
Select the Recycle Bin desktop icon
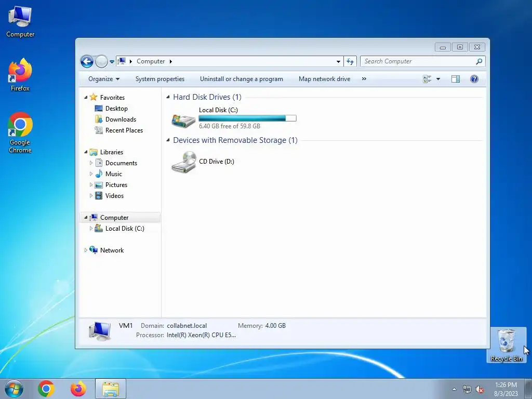tap(506, 345)
